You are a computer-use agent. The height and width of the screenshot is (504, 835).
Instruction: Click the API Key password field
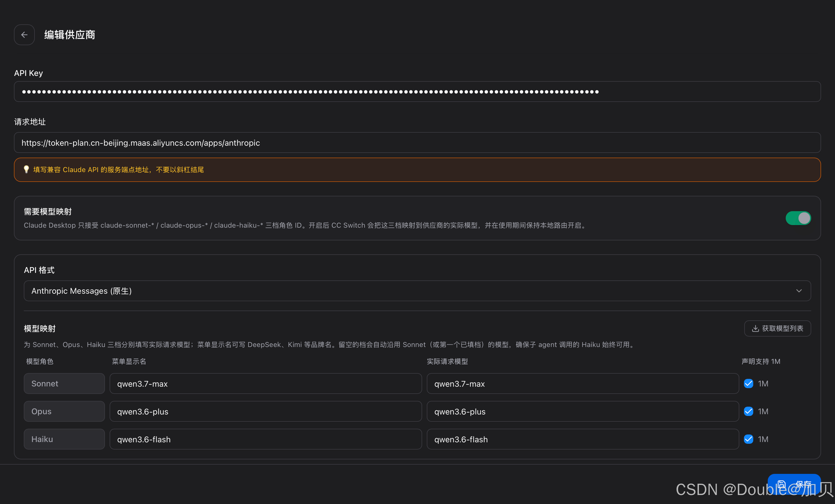(x=417, y=92)
